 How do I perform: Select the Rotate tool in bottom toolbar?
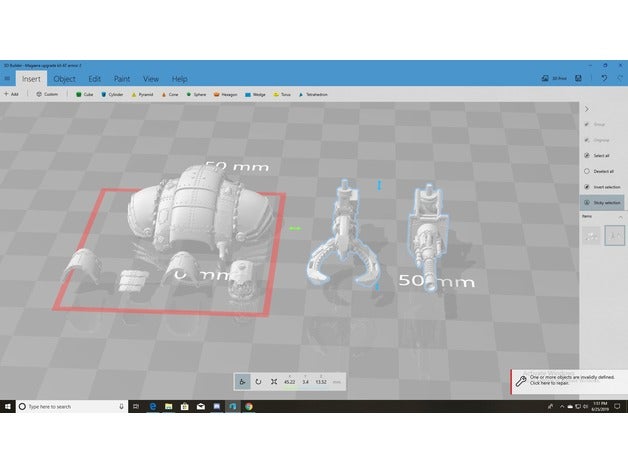259,381
